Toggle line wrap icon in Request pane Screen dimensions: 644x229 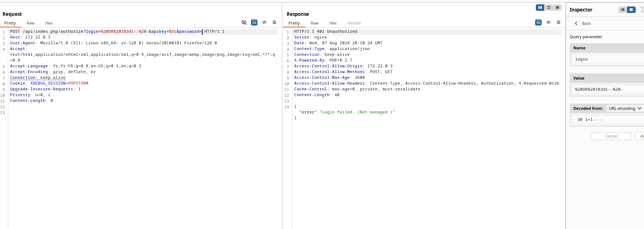(x=254, y=22)
